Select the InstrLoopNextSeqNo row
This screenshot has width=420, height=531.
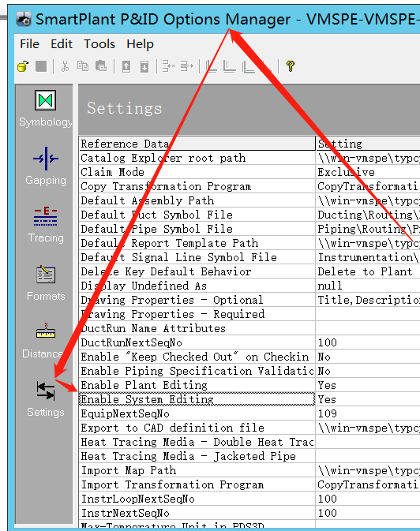pos(197,499)
